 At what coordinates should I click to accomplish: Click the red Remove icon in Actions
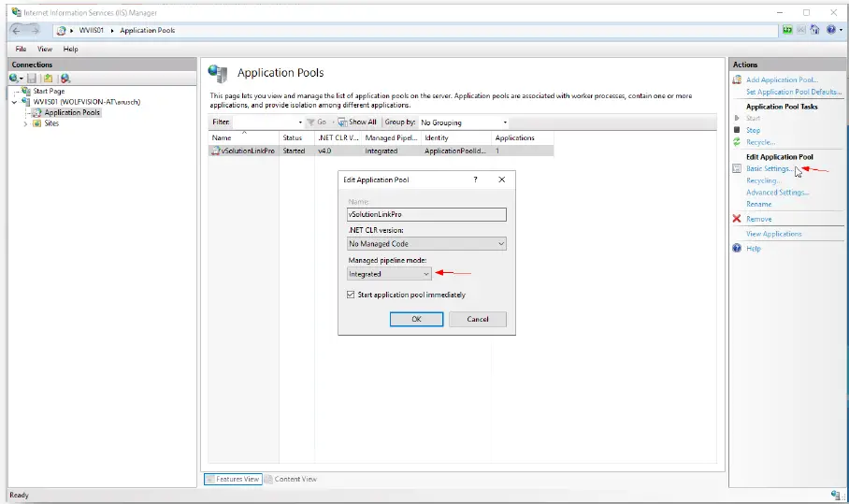(737, 219)
